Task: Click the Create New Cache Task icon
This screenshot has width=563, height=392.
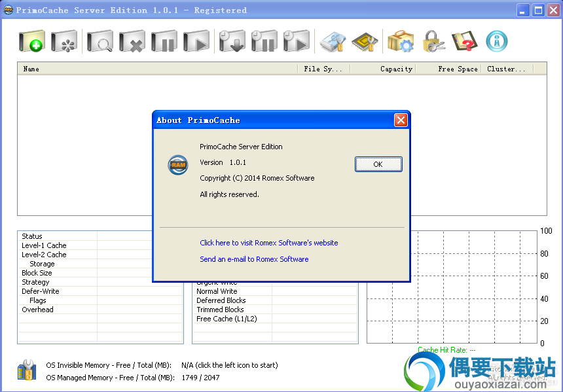Action: coord(32,41)
